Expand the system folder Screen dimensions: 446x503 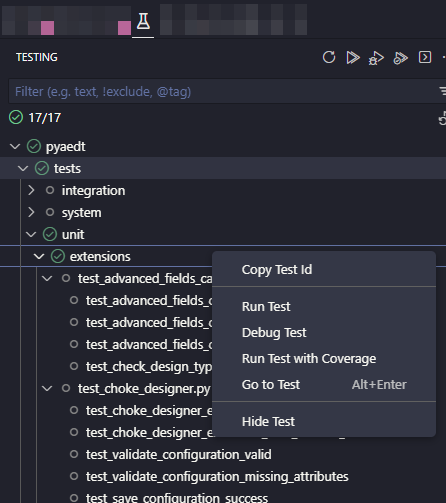click(31, 212)
